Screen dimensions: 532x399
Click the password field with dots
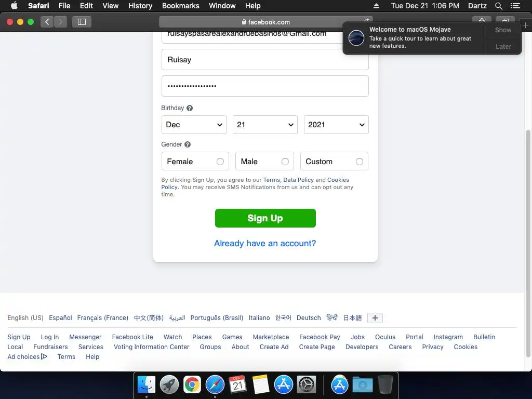point(265,86)
